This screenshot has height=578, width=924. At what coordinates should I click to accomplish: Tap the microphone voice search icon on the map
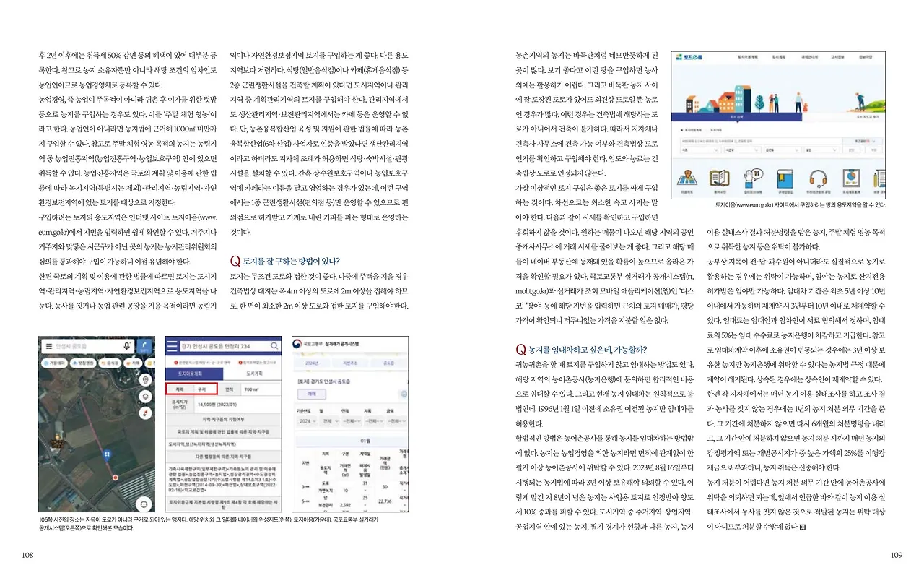[x=127, y=346]
